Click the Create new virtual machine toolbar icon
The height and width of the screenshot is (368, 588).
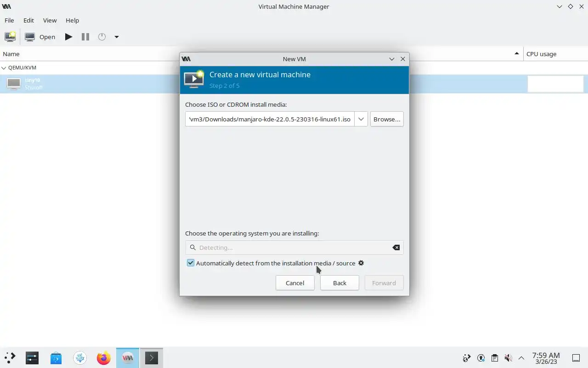(10, 37)
